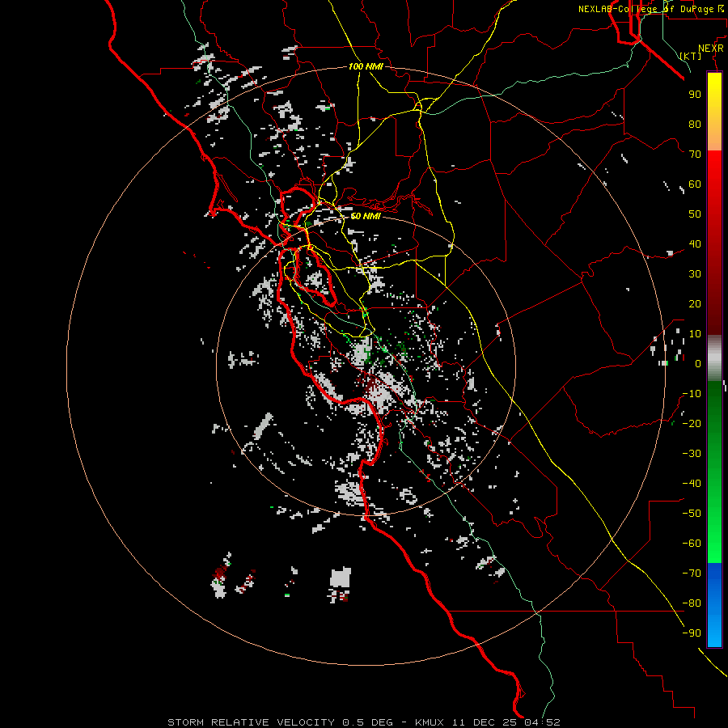Screen dimensions: 728x728
Task: Click the bright green band near -60
Action: tap(714, 544)
